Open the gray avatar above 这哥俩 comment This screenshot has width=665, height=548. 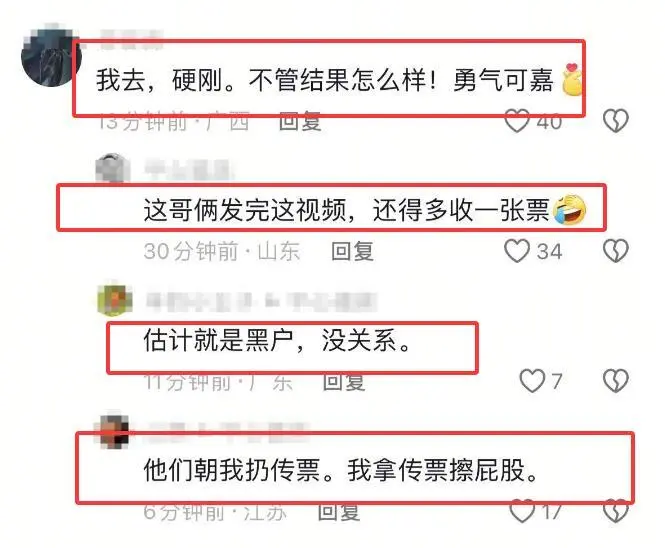113,169
